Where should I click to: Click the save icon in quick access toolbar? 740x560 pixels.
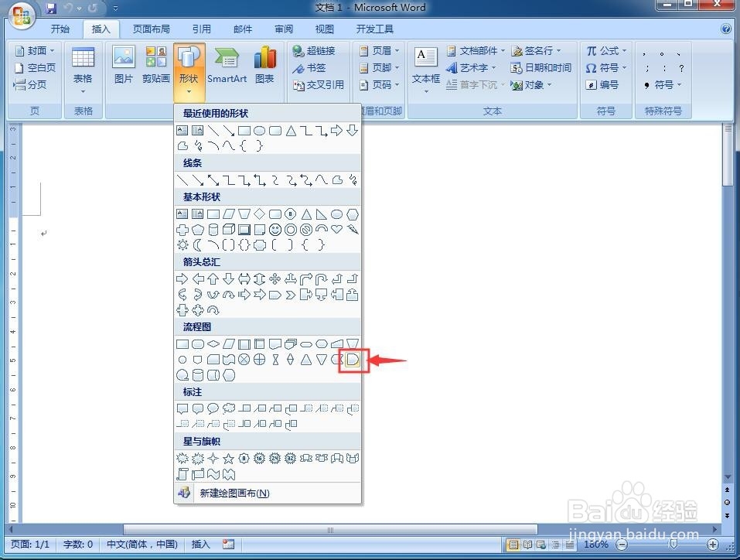pos(51,8)
